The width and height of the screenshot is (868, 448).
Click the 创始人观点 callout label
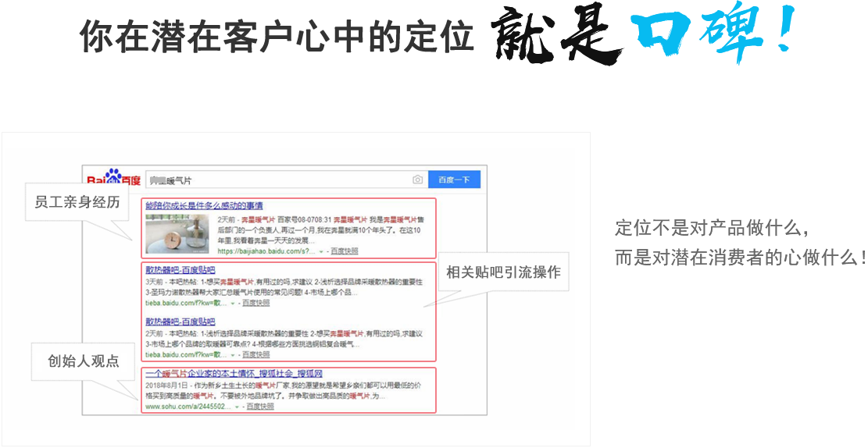click(84, 361)
